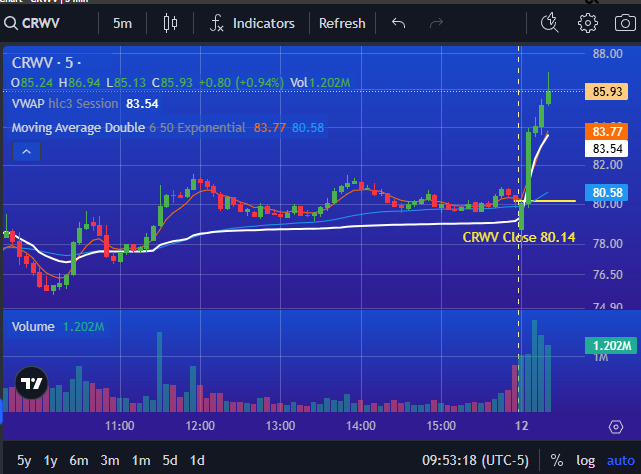Select the Volume indicator legend
The height and width of the screenshot is (474, 641).
tap(58, 326)
